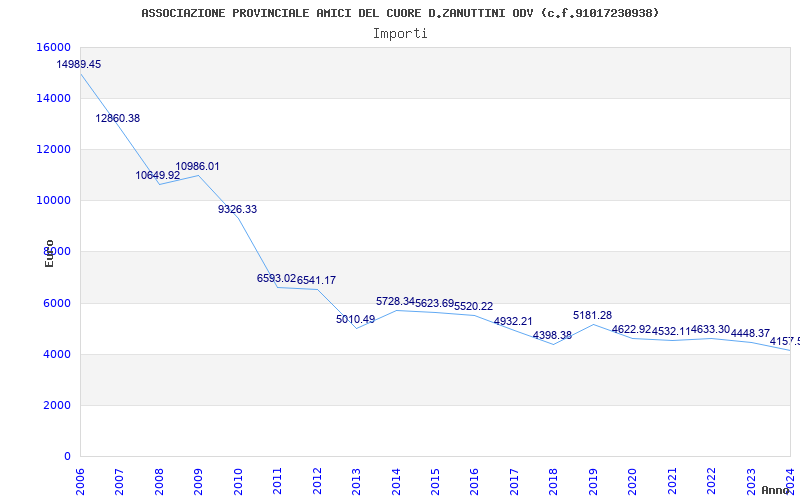Click the data label 4932.21
800x500 pixels.
tap(513, 321)
